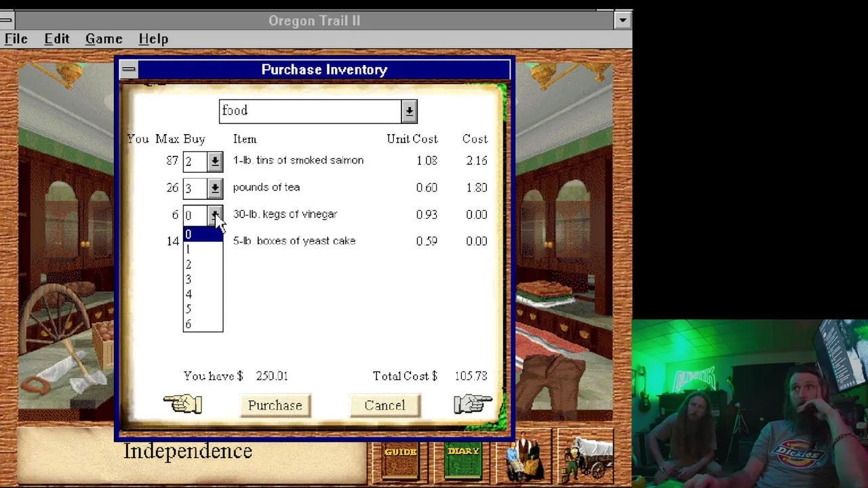Click '1-lb. tins of smoked salmon' item text
This screenshot has height=488, width=868.
tap(298, 161)
